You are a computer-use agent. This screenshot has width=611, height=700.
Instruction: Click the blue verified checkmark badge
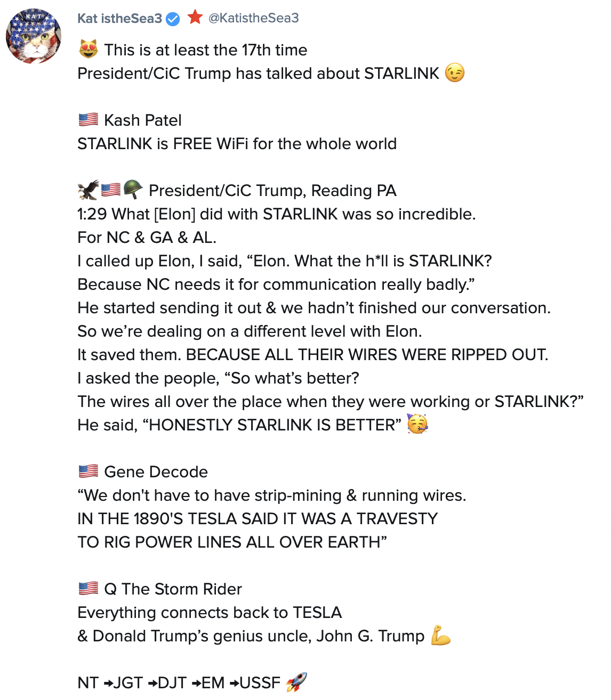click(x=173, y=19)
